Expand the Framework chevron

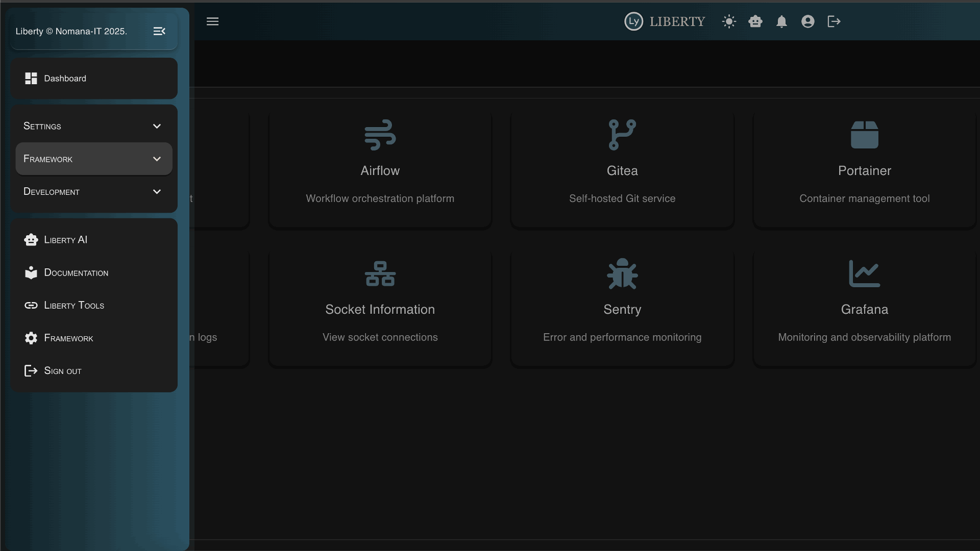click(157, 159)
